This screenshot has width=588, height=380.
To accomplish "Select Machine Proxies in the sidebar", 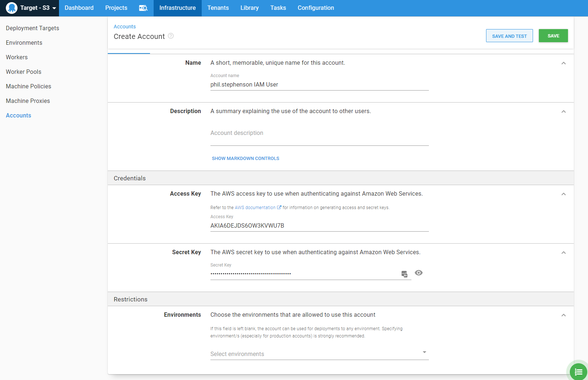I will [28, 101].
